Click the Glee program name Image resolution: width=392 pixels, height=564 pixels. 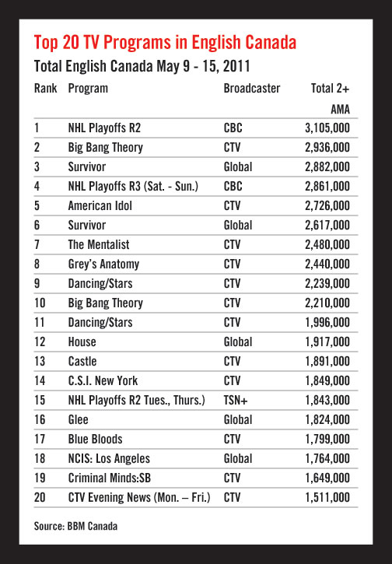78,419
